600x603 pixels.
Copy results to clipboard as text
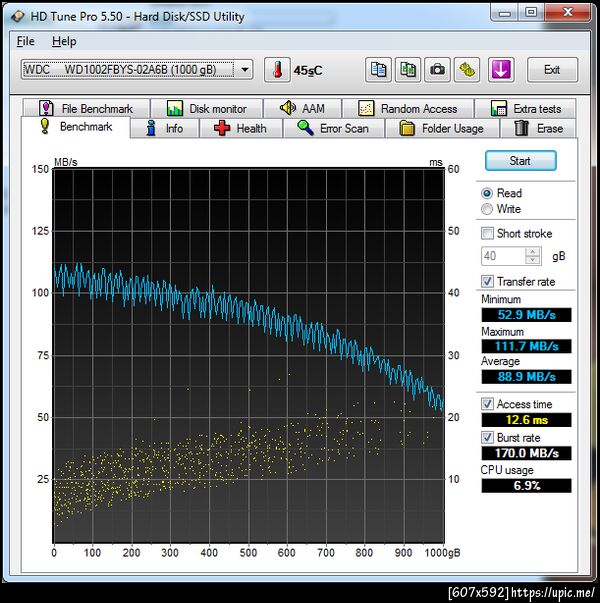point(378,70)
